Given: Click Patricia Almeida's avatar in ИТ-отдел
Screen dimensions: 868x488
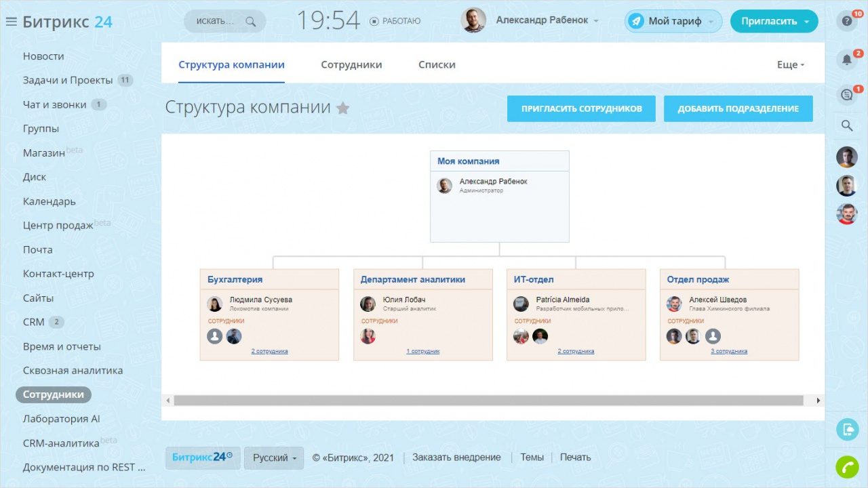Looking at the screenshot, I should coord(521,304).
